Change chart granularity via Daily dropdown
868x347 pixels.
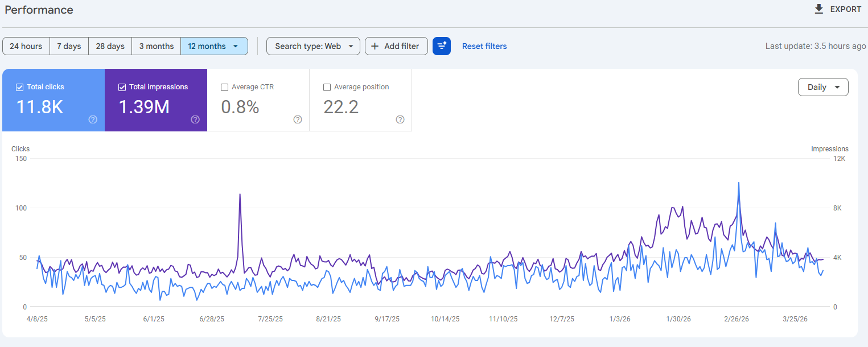point(823,87)
